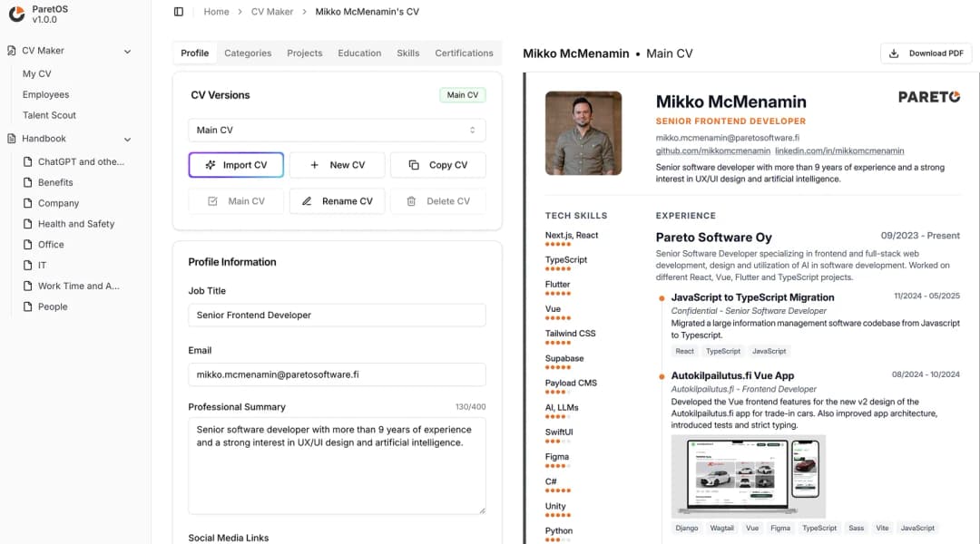
Task: Select the Projects tab
Action: pos(304,53)
